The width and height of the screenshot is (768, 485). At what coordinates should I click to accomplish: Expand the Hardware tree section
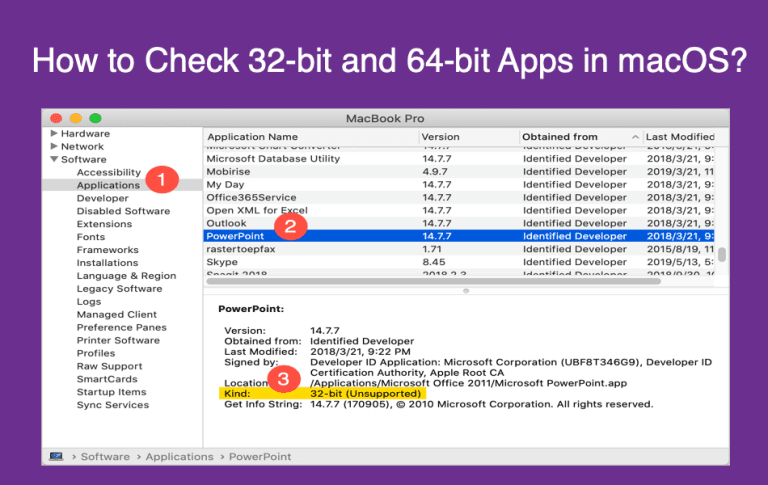[54, 133]
